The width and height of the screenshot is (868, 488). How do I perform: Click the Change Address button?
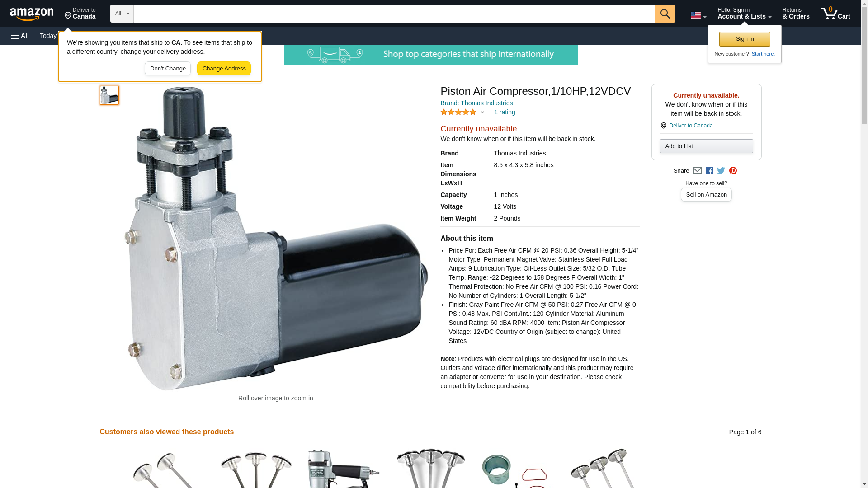coord(224,69)
